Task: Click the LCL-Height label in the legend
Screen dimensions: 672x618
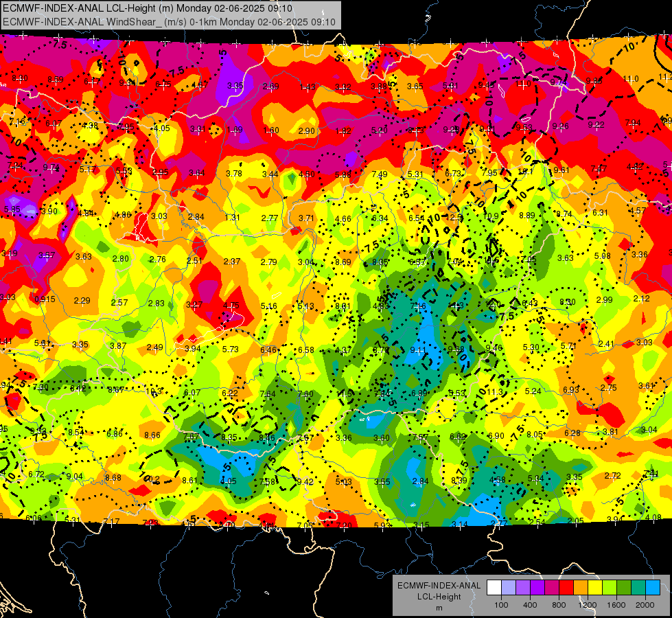Action: coord(439,597)
